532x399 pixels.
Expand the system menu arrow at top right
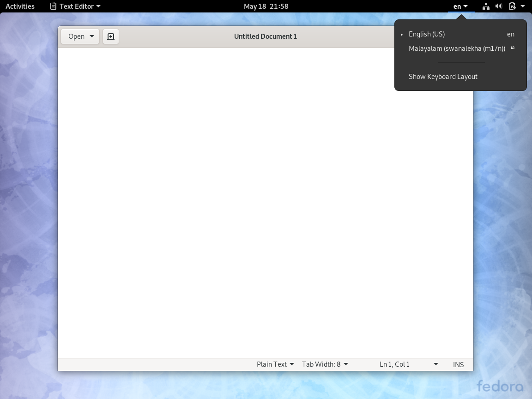pos(523,6)
